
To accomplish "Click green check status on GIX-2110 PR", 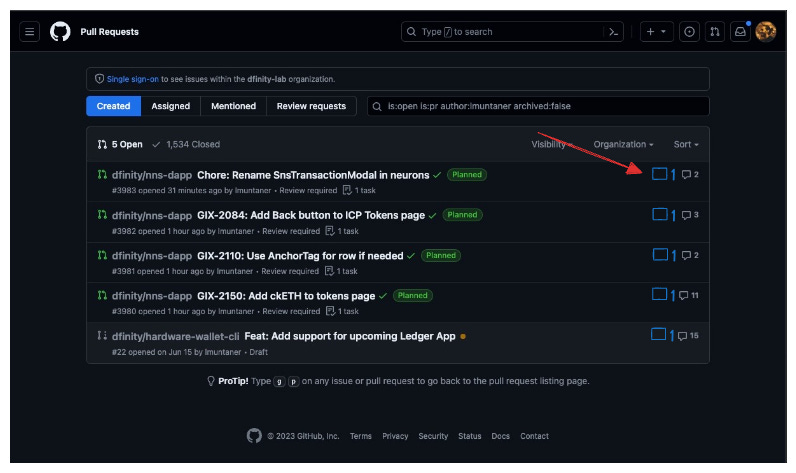I will click(411, 256).
